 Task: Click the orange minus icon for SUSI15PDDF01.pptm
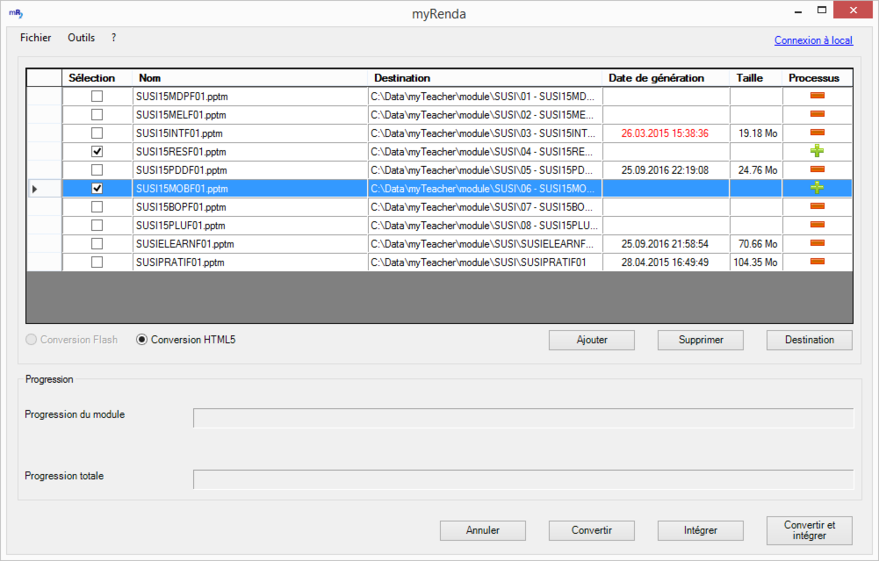coord(816,170)
